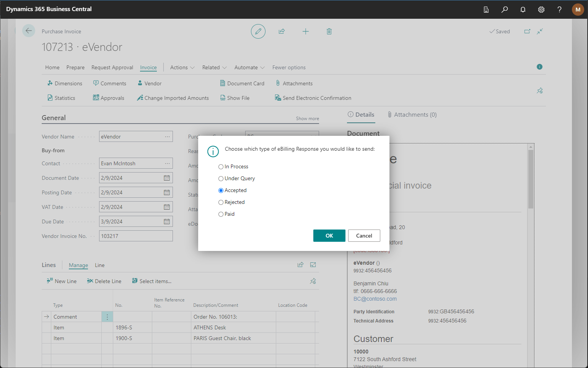Open the Request Approval menu tab
The width and height of the screenshot is (588, 368).
(x=112, y=67)
